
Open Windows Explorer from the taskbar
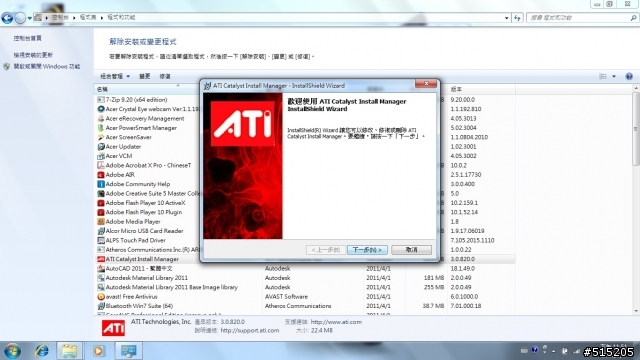[x=69, y=351]
